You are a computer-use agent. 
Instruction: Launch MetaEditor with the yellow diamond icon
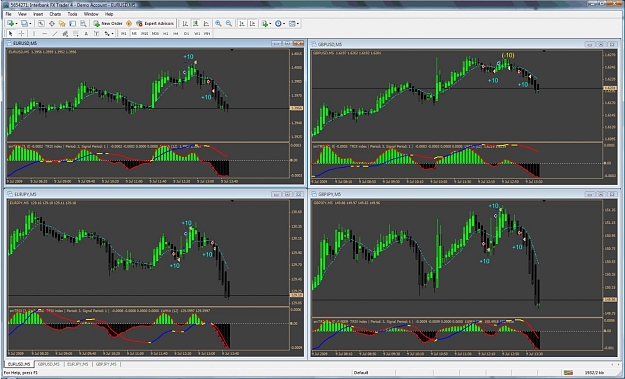tap(129, 24)
